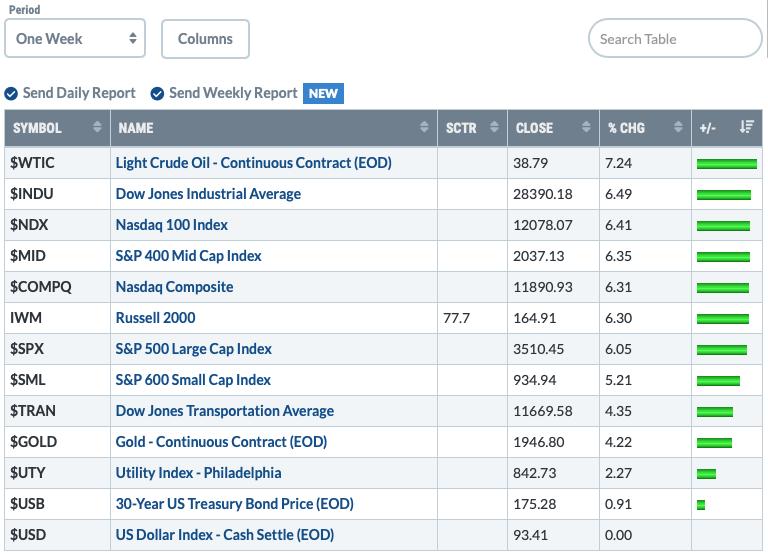
Task: Sort table by CLOSE column arrows
Action: pos(586,127)
